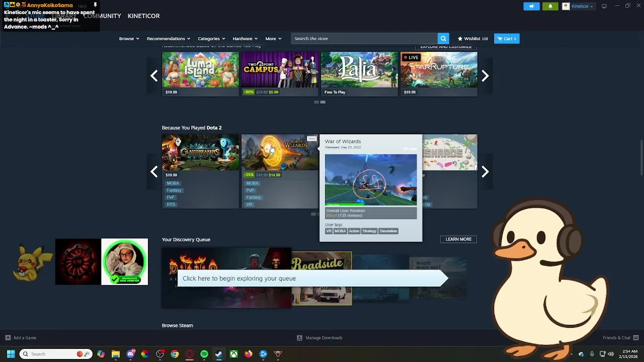Image resolution: width=644 pixels, height=362 pixels.
Task: Click the Because You Played Dota 2 heading
Action: 192,128
